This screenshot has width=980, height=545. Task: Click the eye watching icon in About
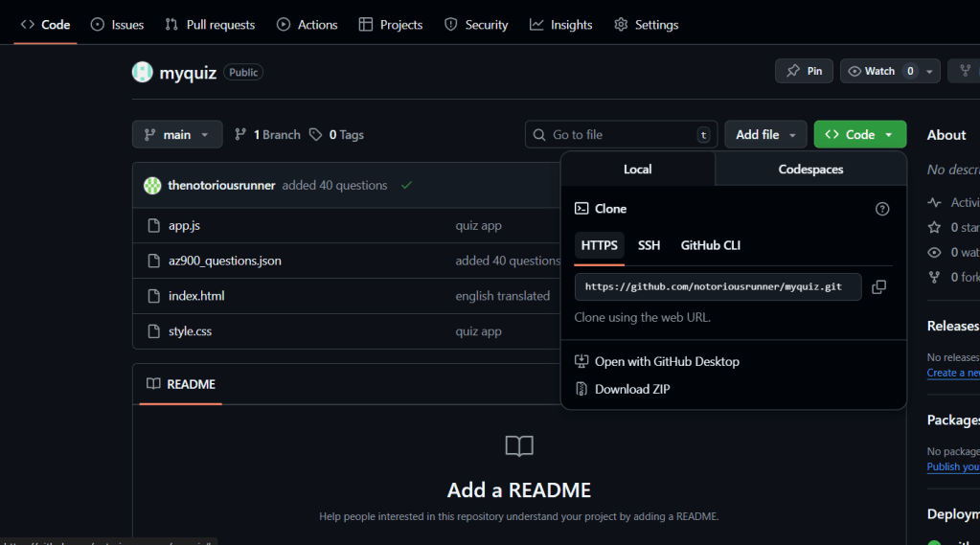coord(934,253)
